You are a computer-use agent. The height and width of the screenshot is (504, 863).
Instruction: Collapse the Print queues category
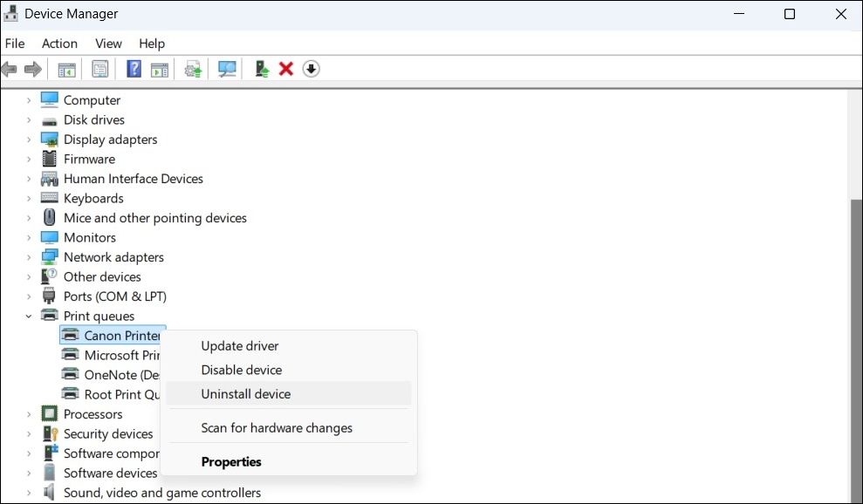[27, 316]
